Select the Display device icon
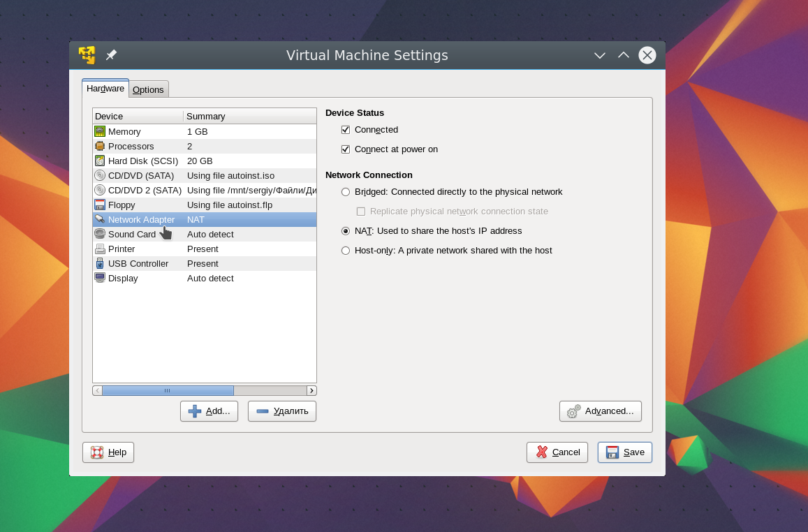808x532 pixels. tap(100, 278)
